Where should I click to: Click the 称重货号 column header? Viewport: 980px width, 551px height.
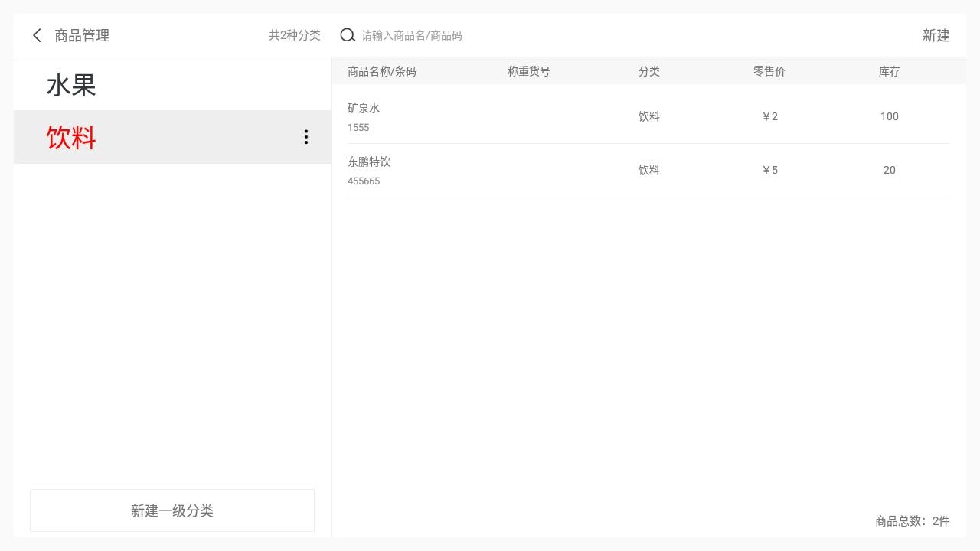[x=529, y=71]
